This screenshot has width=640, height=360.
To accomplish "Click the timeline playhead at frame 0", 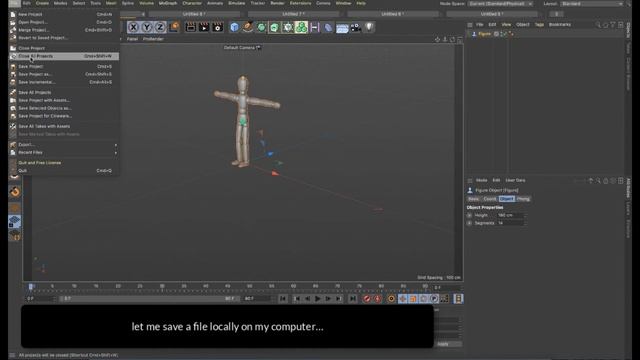I will tap(31, 287).
